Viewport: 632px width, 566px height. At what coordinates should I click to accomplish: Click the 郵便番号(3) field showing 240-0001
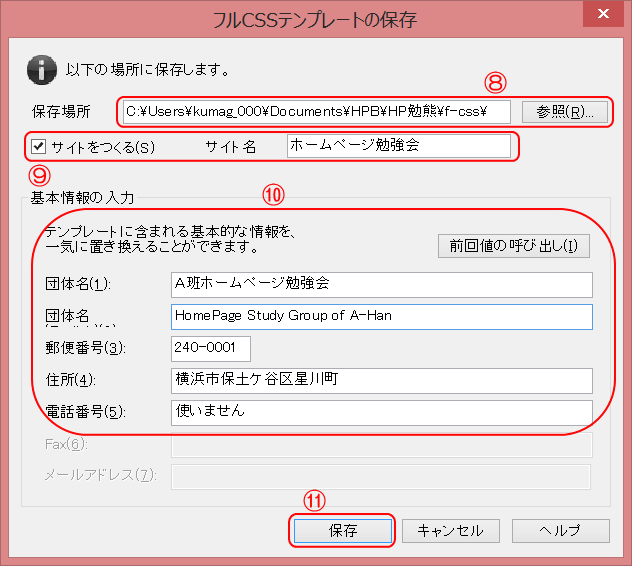point(211,349)
